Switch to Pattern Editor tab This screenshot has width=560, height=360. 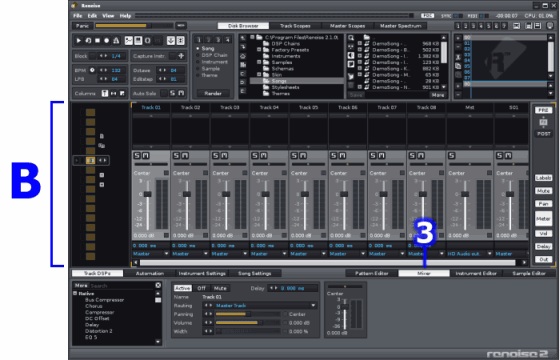pos(371,273)
